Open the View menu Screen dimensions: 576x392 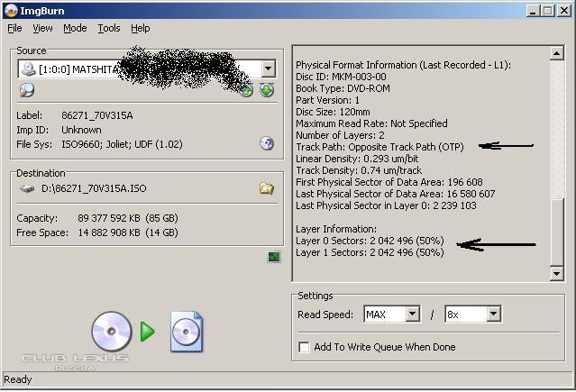tap(42, 28)
